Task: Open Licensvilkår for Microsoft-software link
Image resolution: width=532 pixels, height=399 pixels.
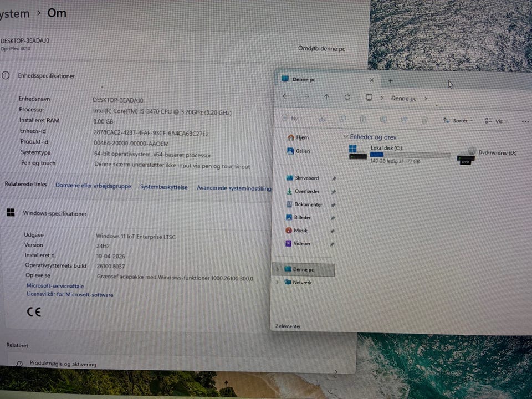Action: click(70, 294)
